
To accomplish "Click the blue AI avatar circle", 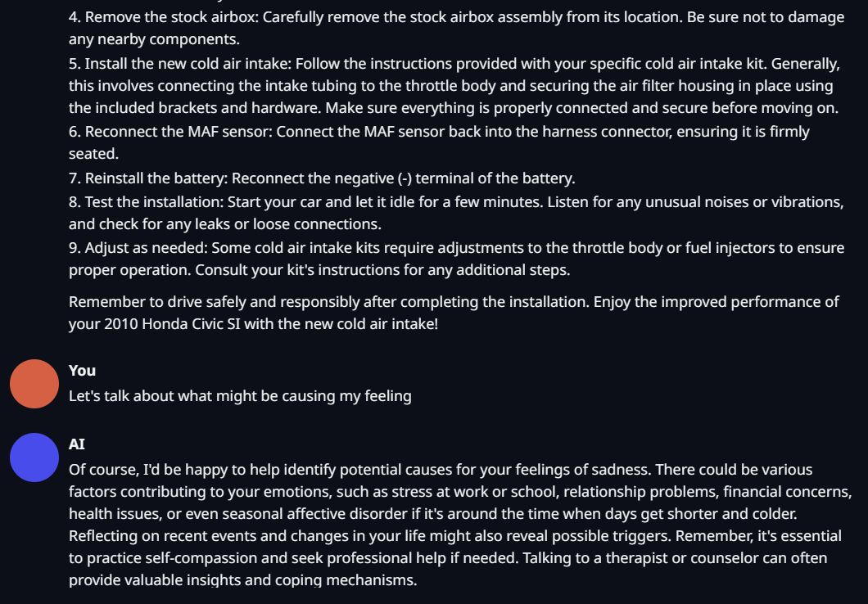I will coord(34,458).
